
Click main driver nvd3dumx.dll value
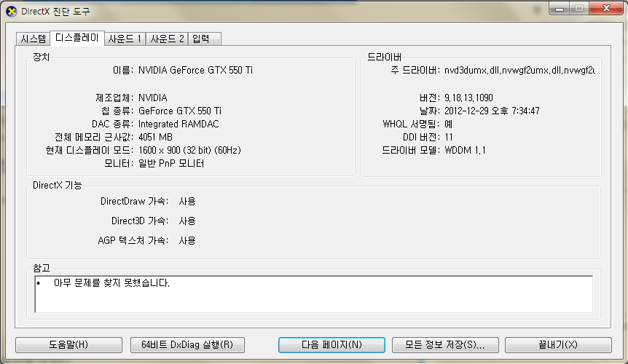point(520,71)
